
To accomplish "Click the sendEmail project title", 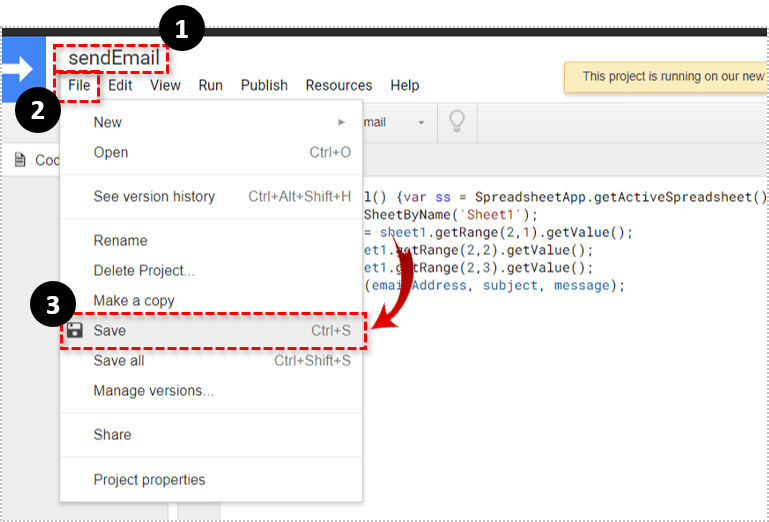I will point(113,59).
